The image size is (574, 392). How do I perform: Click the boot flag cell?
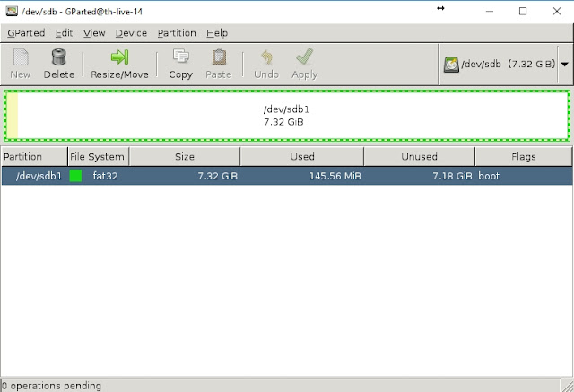(489, 176)
